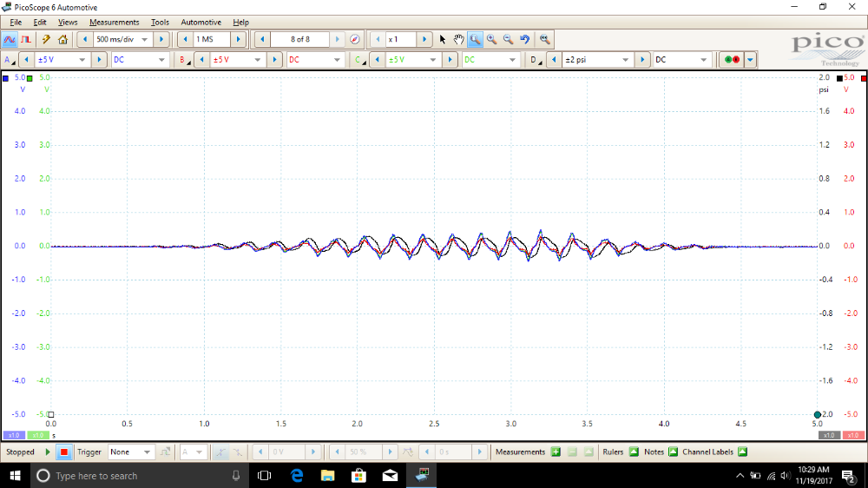This screenshot has width=868, height=488.
Task: Click the Auto Setup lightning icon
Action: tap(46, 39)
